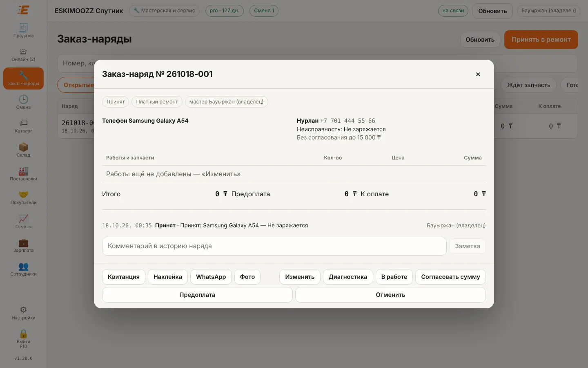Close the Заказ-наряд dialog with ×
Viewport: 588px width, 368px height.
coord(478,74)
